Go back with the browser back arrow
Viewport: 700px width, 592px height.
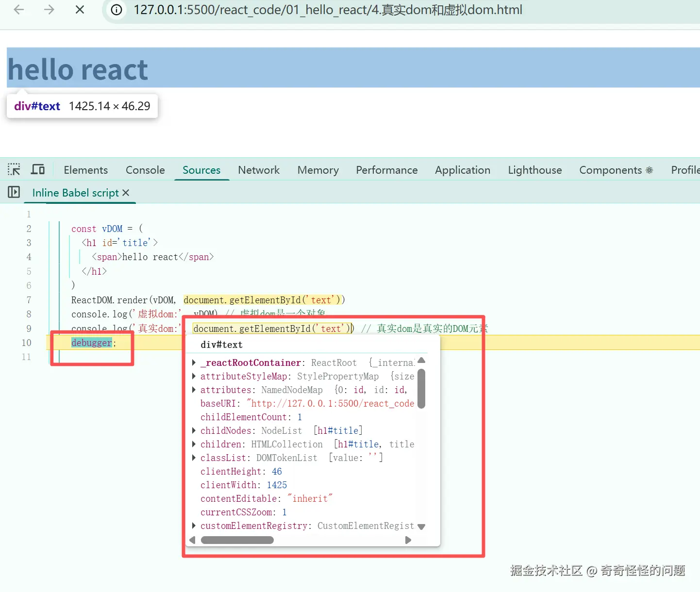coord(19,10)
